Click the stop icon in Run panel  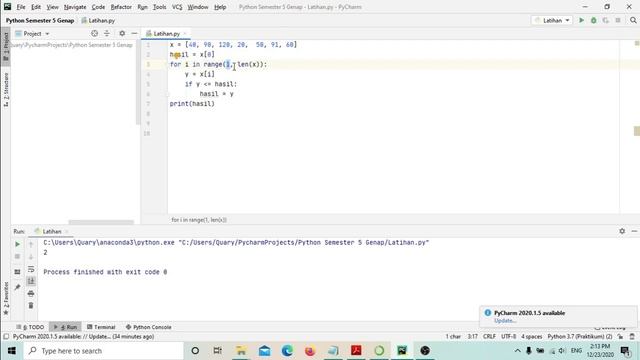tap(17, 256)
